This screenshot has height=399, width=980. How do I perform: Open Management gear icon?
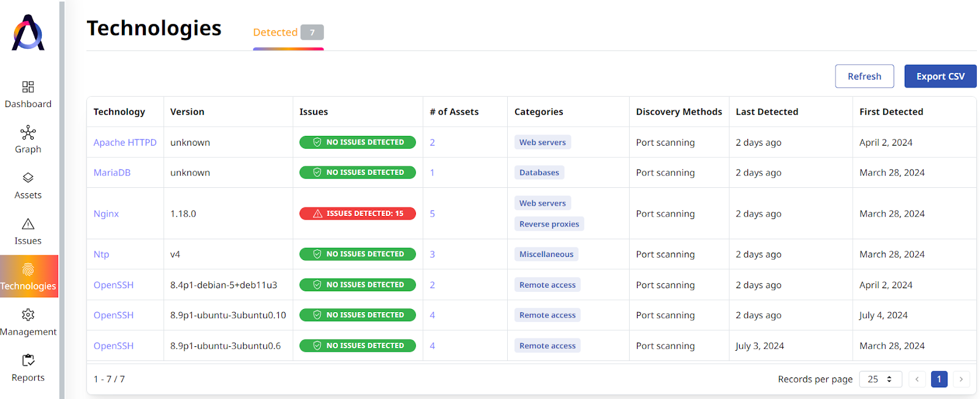click(28, 315)
